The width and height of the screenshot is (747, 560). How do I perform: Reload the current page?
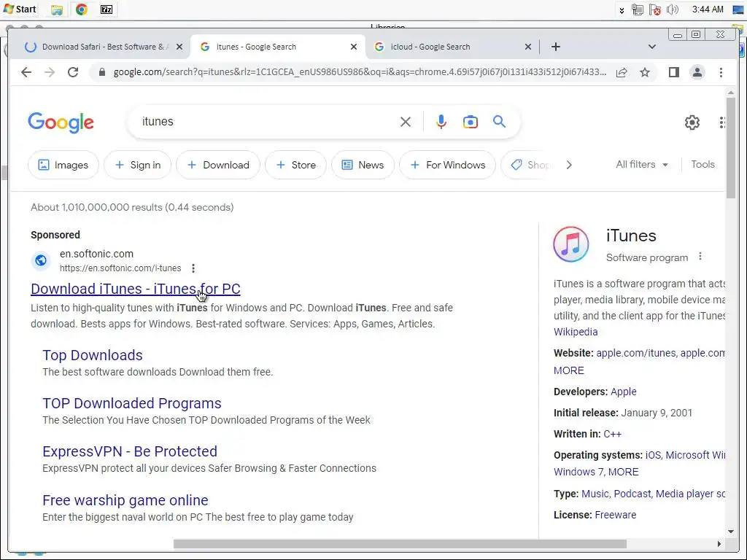[73, 72]
